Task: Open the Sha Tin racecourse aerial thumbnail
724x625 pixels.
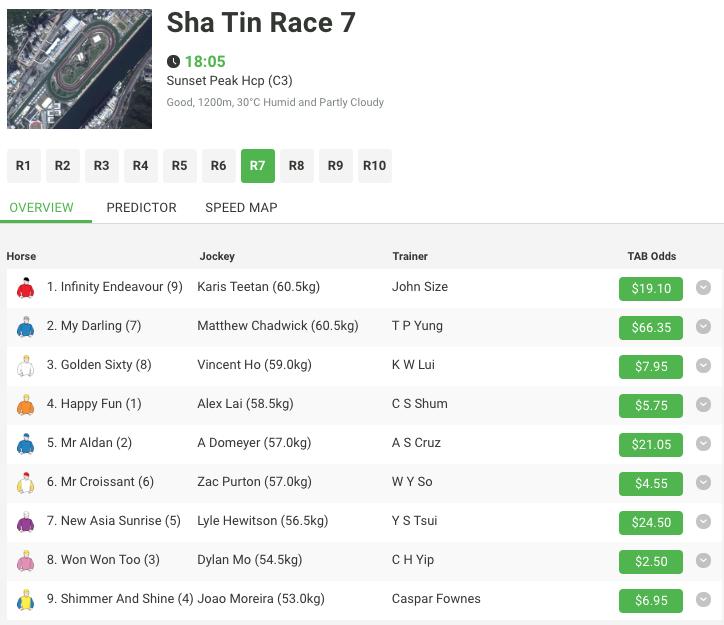Action: pos(79,69)
